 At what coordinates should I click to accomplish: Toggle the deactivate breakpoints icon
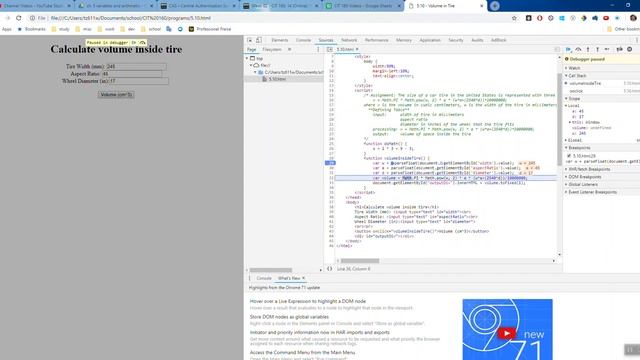pyautogui.click(x=620, y=49)
